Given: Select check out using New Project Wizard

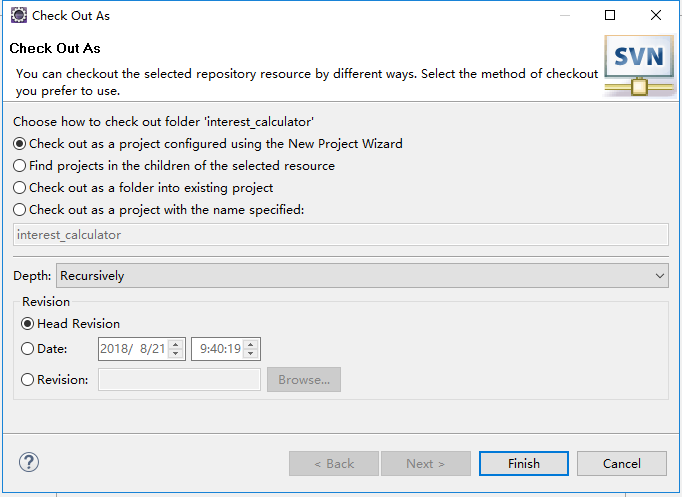Looking at the screenshot, I should coord(20,144).
